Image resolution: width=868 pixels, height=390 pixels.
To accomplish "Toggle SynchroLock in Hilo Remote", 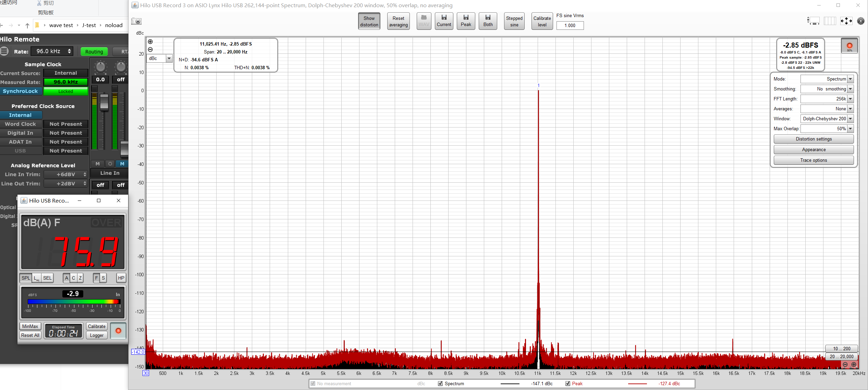I will [x=21, y=91].
